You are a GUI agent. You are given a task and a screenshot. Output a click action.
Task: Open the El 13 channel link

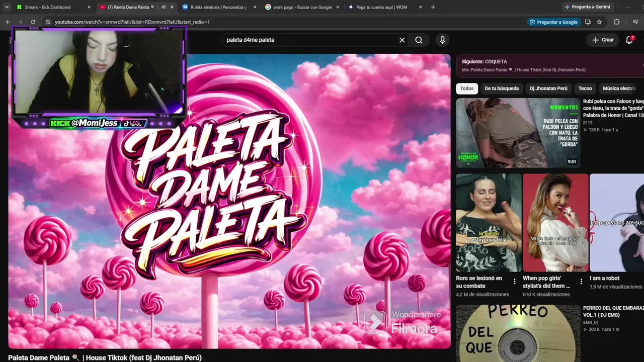587,123
